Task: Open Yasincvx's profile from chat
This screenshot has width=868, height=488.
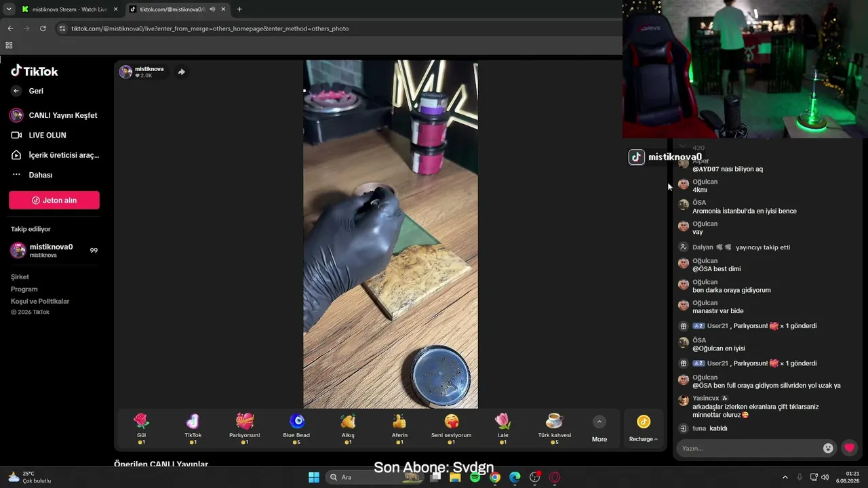Action: coord(684,401)
